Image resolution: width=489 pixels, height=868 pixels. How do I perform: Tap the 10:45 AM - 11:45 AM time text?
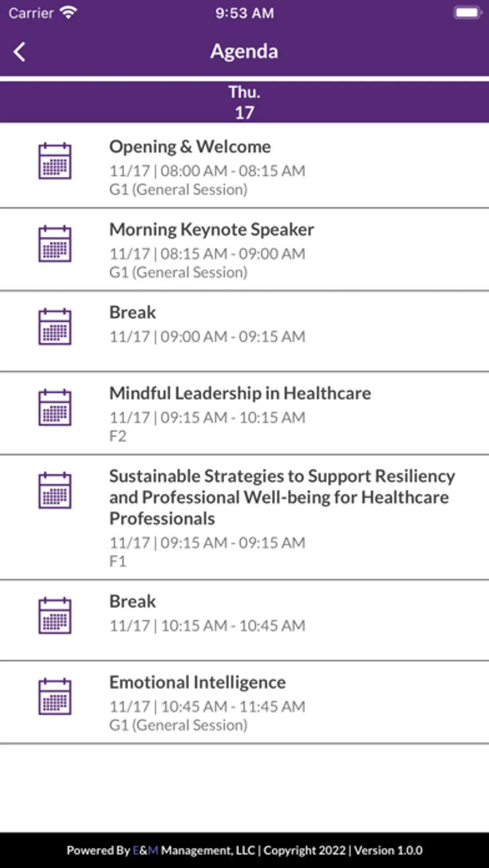[x=233, y=707]
